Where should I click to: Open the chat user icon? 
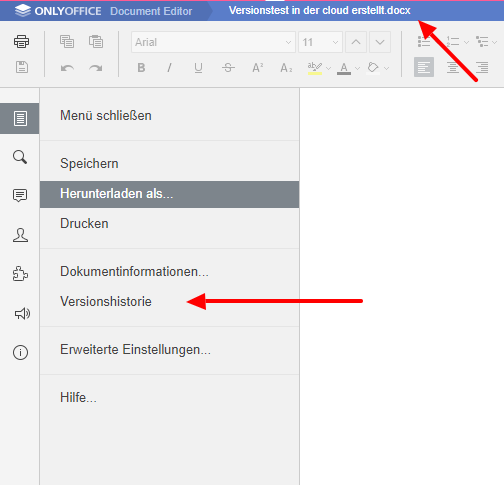click(20, 235)
